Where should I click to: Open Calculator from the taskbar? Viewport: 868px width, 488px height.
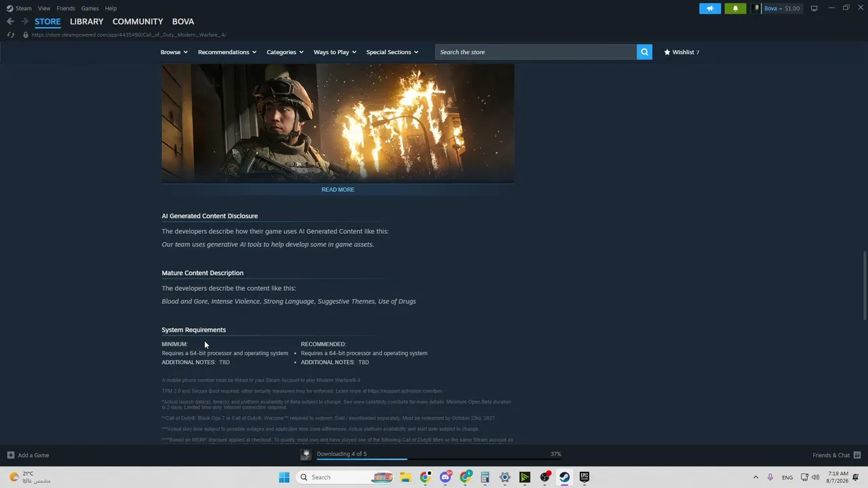pos(485,477)
